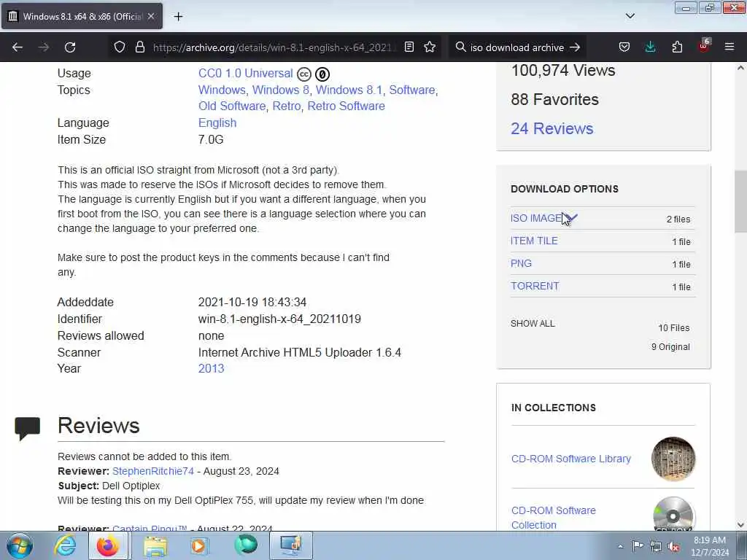Open reviewer StephenRitchie74 profile link

153,472
